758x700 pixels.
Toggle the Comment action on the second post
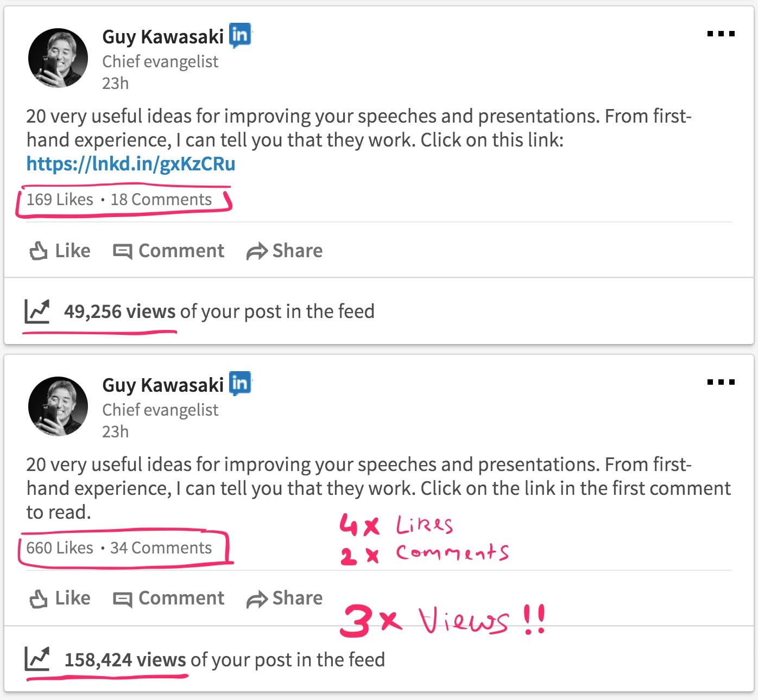[168, 598]
